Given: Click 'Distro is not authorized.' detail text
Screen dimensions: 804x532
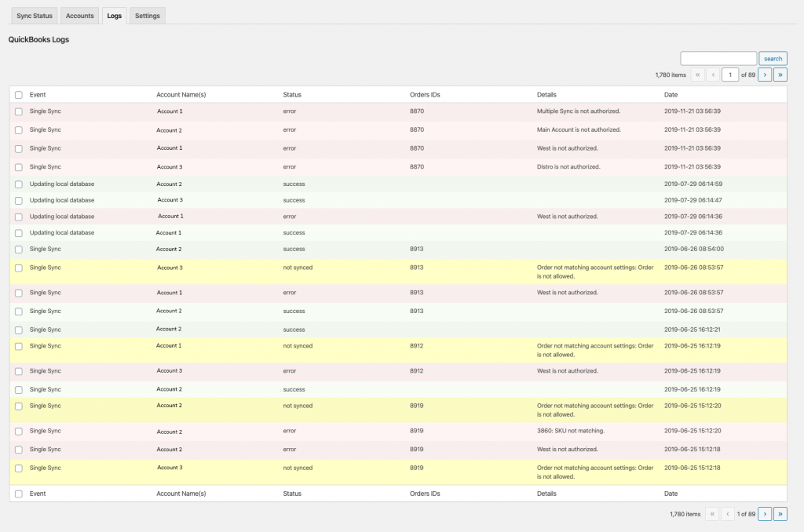Looking at the screenshot, I should pos(568,166).
